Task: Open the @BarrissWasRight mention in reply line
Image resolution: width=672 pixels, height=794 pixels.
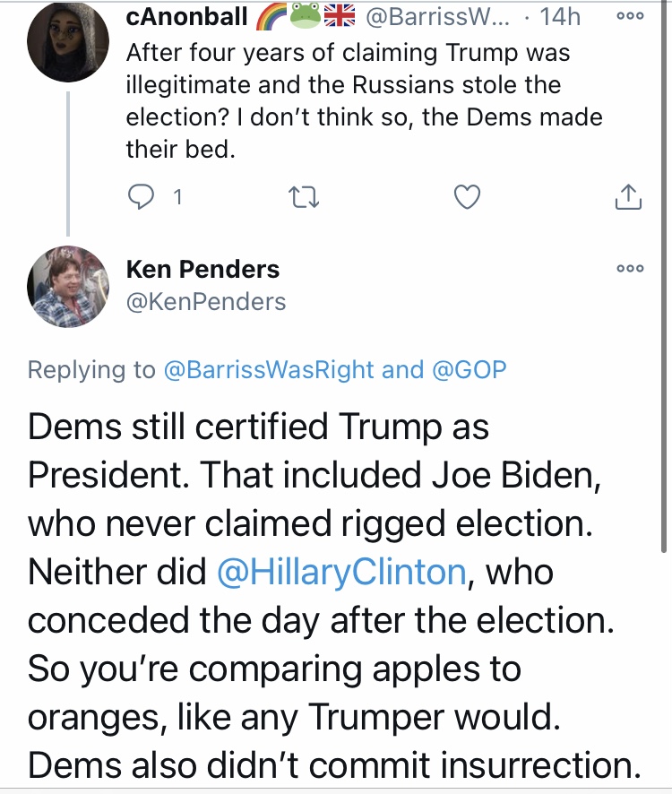Action: coord(269,369)
